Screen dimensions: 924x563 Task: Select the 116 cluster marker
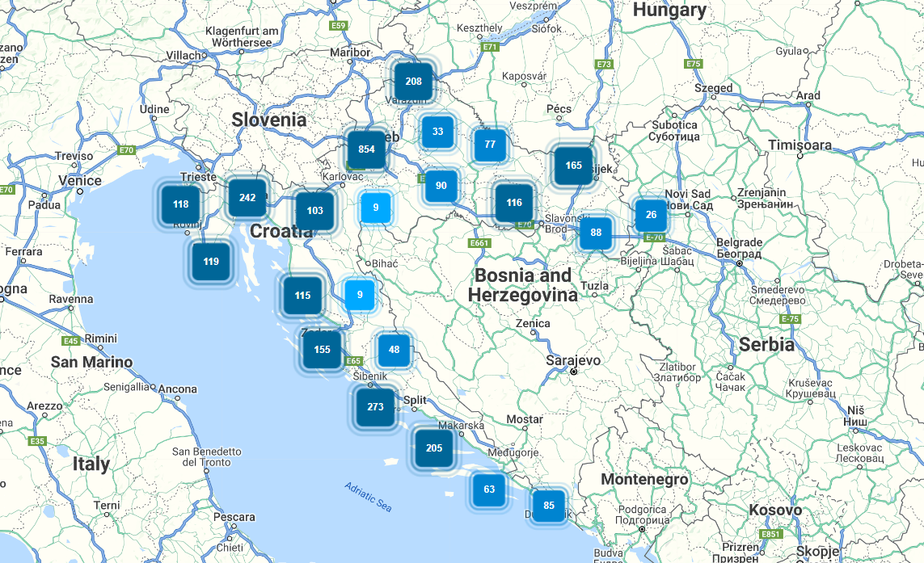point(514,203)
